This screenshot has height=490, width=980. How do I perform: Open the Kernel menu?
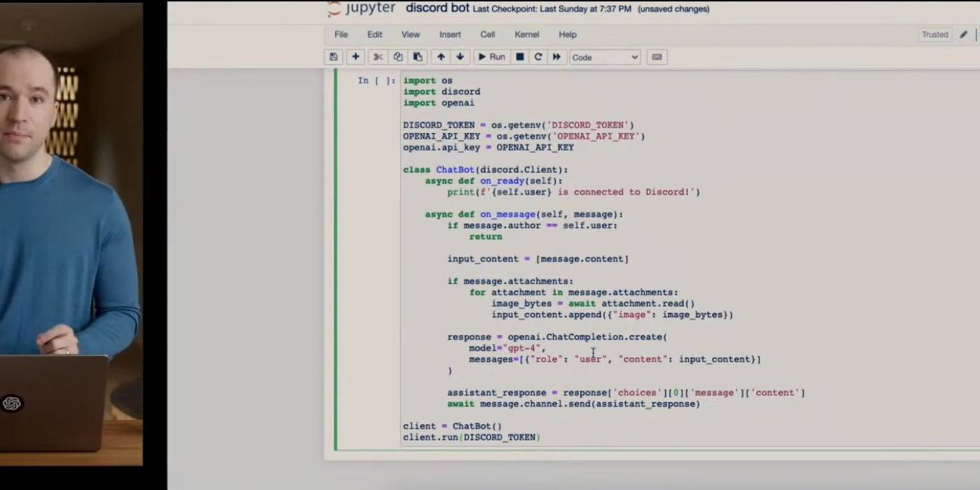pyautogui.click(x=526, y=34)
